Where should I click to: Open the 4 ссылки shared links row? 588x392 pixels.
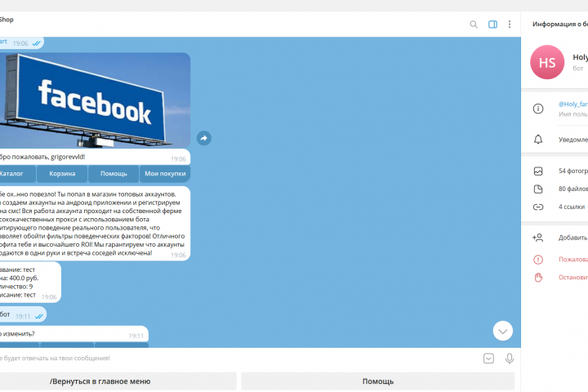click(x=555, y=207)
